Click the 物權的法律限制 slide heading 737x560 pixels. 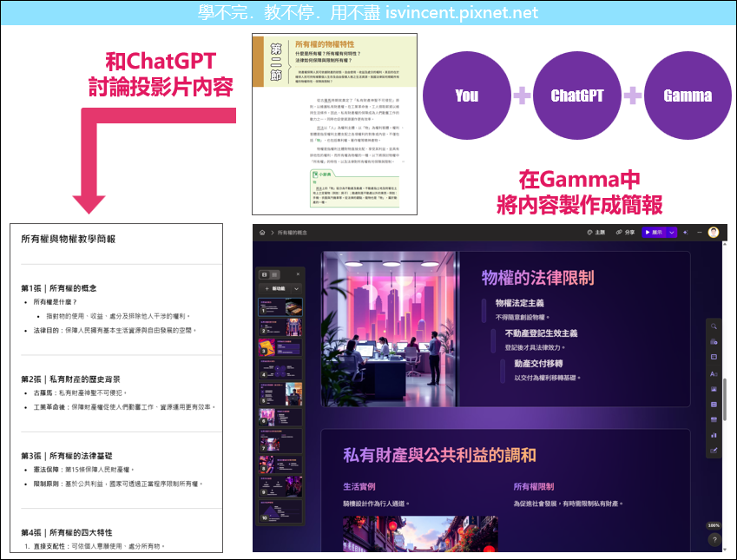[x=537, y=278]
